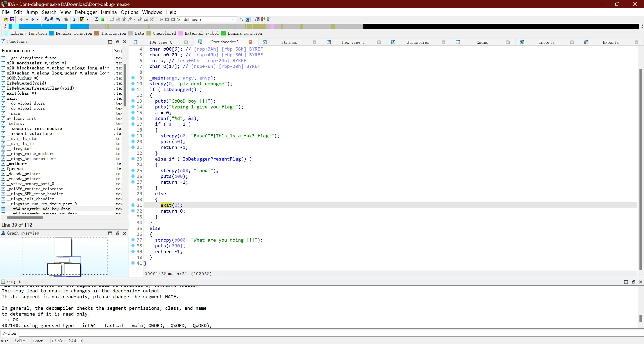Click the search next blue down arrow

[x=74, y=19]
